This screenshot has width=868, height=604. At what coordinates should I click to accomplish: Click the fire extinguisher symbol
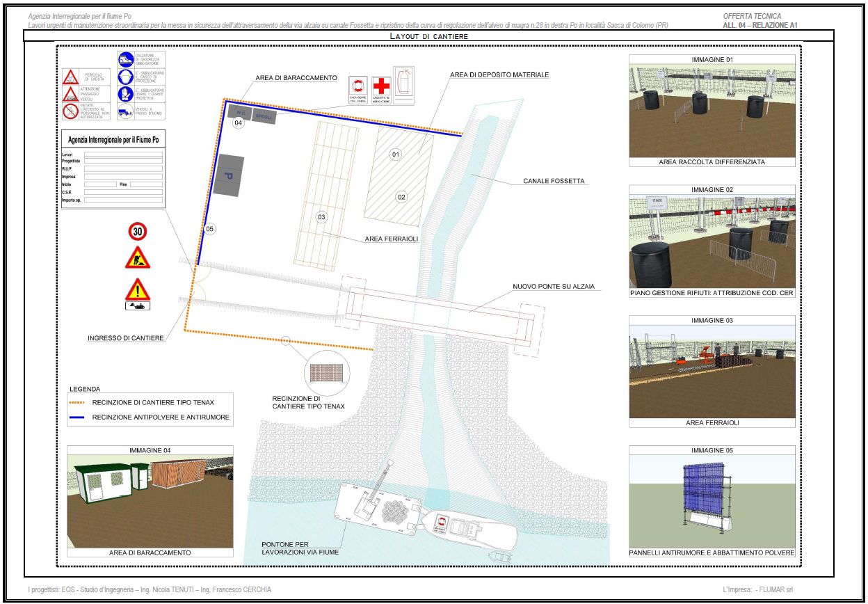(x=404, y=85)
